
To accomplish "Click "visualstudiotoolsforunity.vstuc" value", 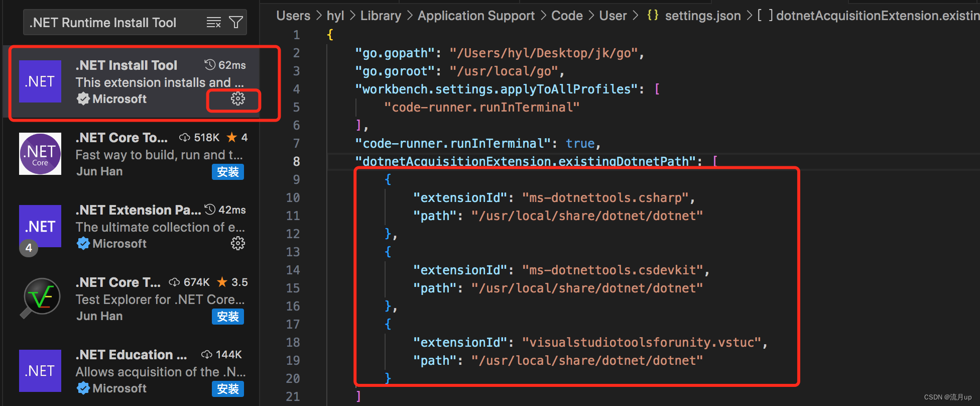I will 642,342.
